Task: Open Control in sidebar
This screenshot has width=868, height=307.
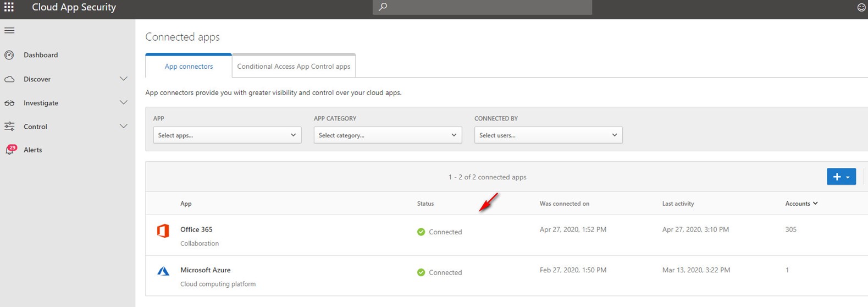Action: click(35, 127)
